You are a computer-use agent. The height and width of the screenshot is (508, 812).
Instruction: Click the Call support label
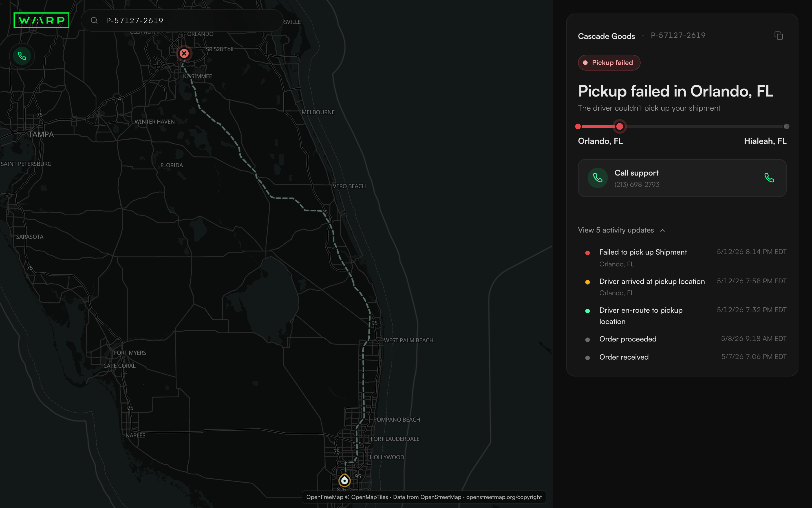[637, 173]
